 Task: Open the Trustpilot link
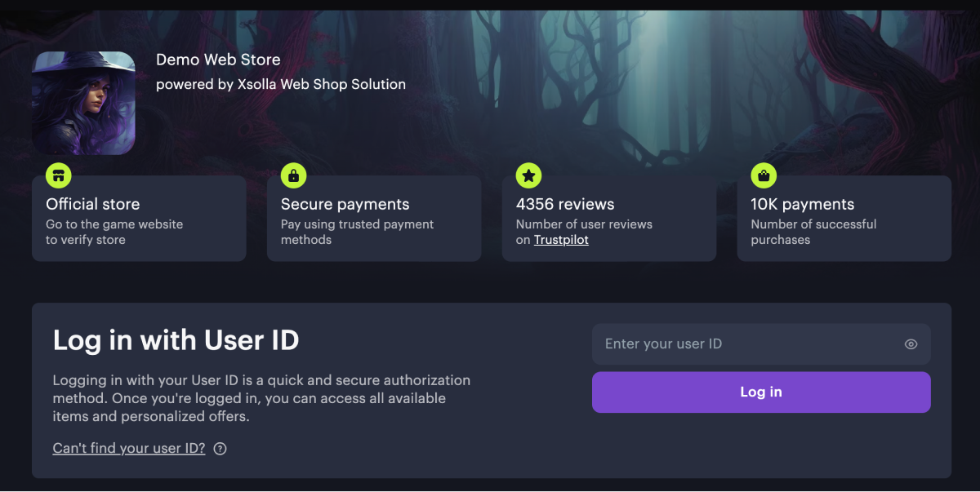point(561,240)
